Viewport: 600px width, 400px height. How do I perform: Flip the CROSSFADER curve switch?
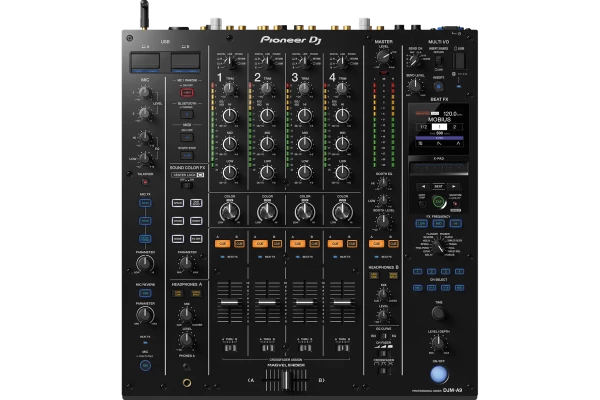click(383, 371)
